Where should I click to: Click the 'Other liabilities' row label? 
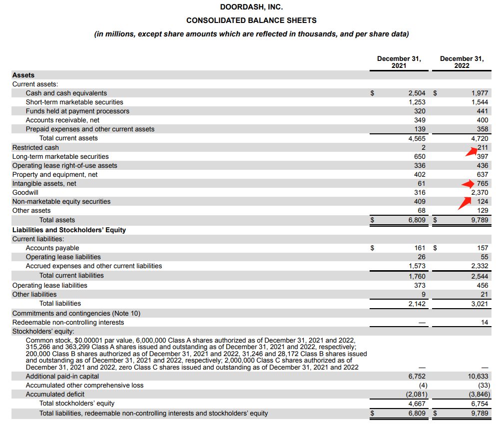(x=34, y=295)
